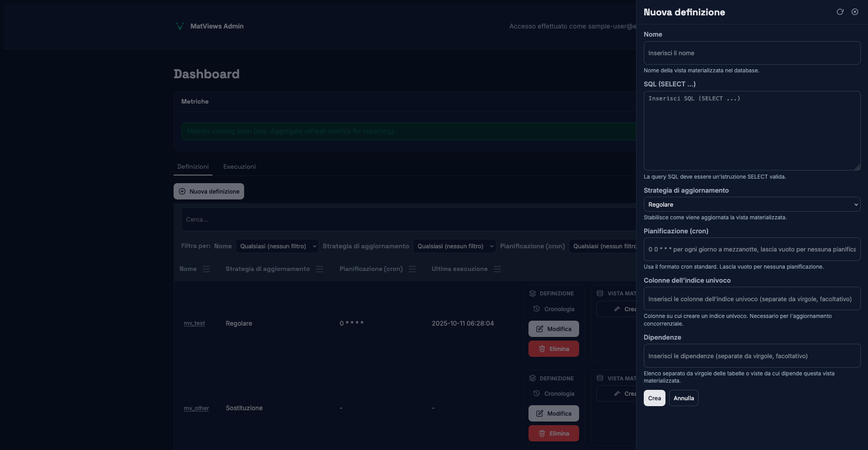Click Cronologia history for mv_test
Screen dimensions: 868x450
click(x=554, y=309)
